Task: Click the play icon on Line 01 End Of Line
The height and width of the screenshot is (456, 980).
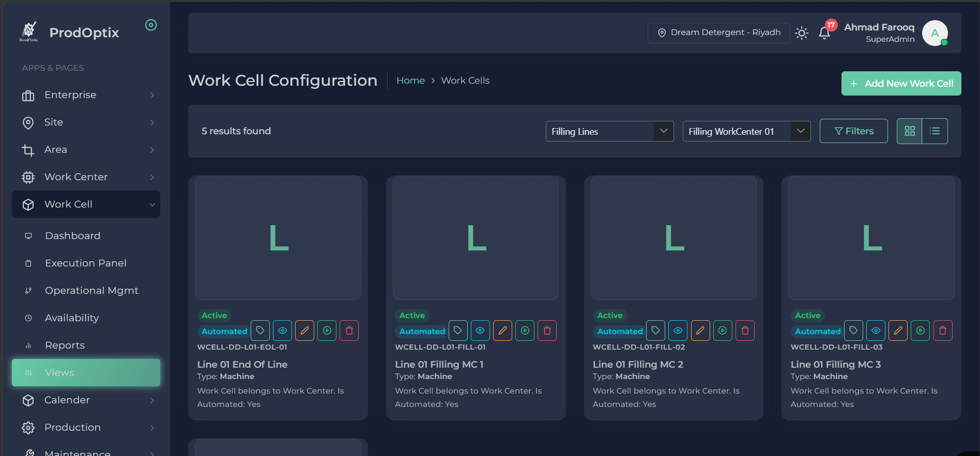Action: point(327,331)
